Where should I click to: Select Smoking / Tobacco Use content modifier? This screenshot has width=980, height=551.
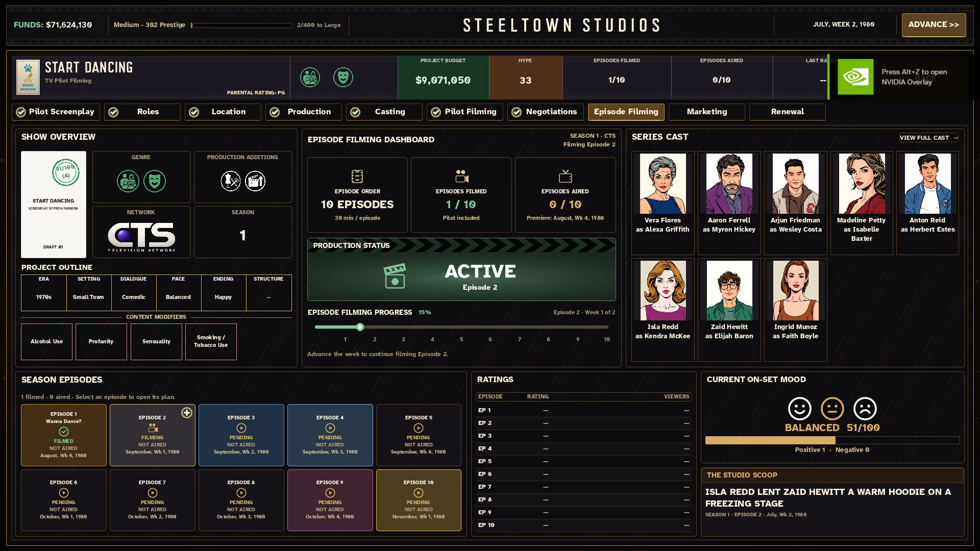(x=211, y=341)
